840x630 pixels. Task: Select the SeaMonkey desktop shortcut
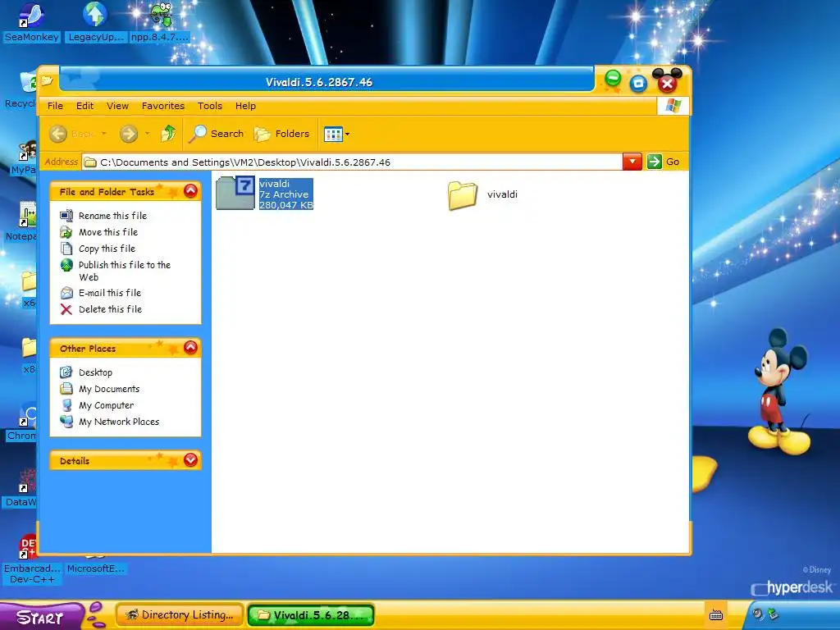[31, 22]
